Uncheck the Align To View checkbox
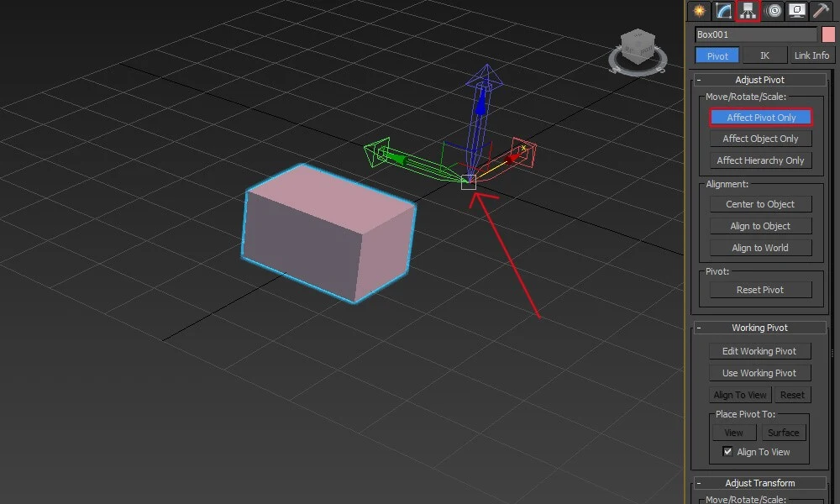Screen dimensions: 840x504 click(727, 452)
